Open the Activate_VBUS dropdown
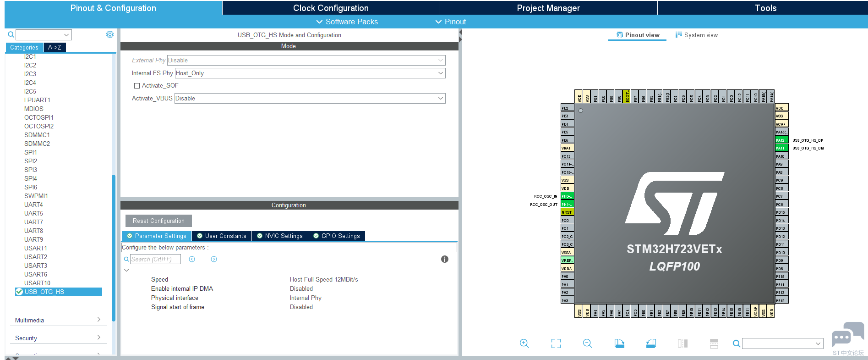 pyautogui.click(x=310, y=98)
